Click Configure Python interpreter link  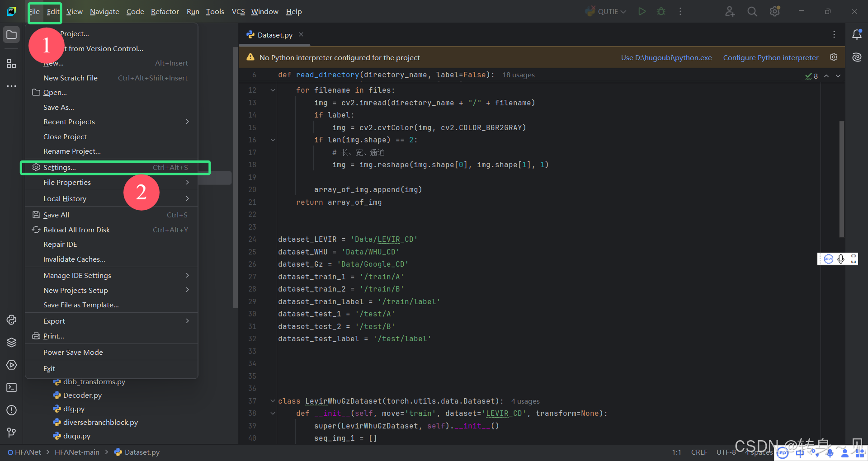pyautogui.click(x=770, y=57)
